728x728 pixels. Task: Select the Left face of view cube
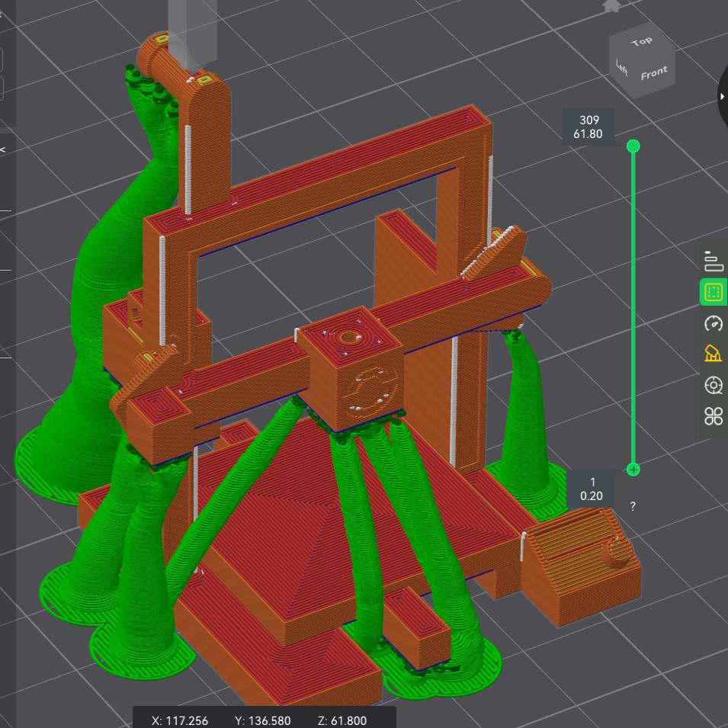pyautogui.click(x=622, y=67)
